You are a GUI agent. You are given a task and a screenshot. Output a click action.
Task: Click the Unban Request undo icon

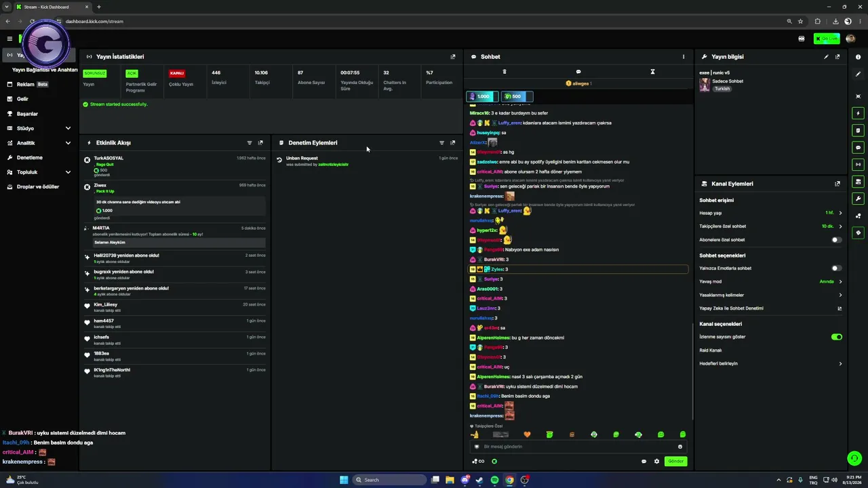[279, 160]
